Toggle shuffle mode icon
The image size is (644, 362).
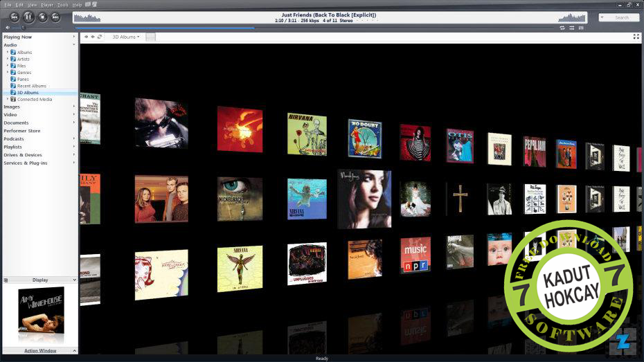coord(572,28)
